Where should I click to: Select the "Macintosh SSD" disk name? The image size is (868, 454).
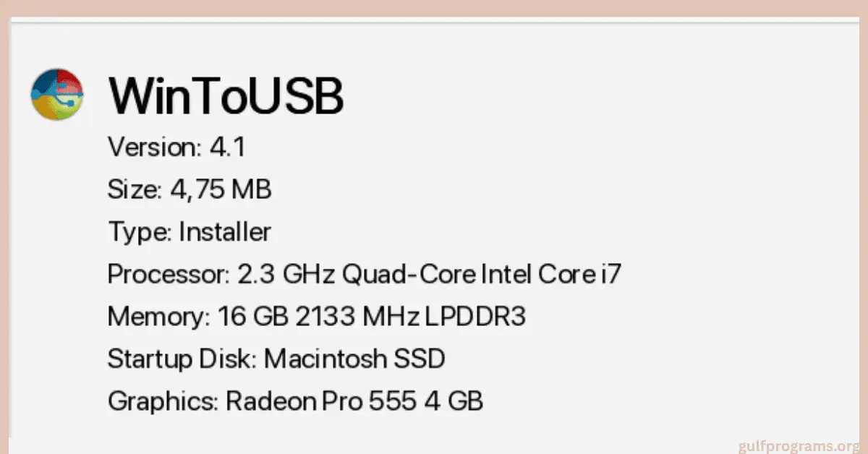click(x=354, y=359)
